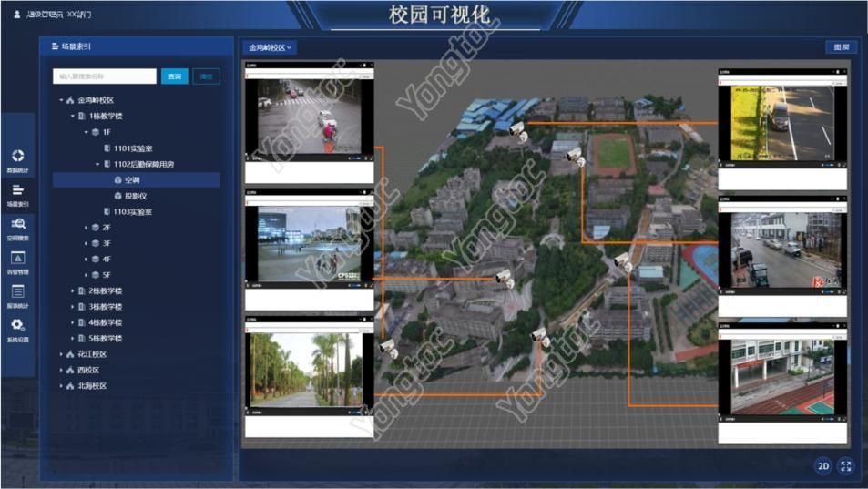Expand the 3栋教学楼 building node

[73, 307]
